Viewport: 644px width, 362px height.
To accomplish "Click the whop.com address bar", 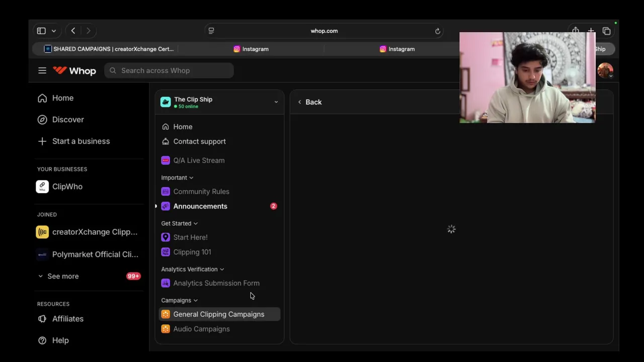I will (324, 31).
